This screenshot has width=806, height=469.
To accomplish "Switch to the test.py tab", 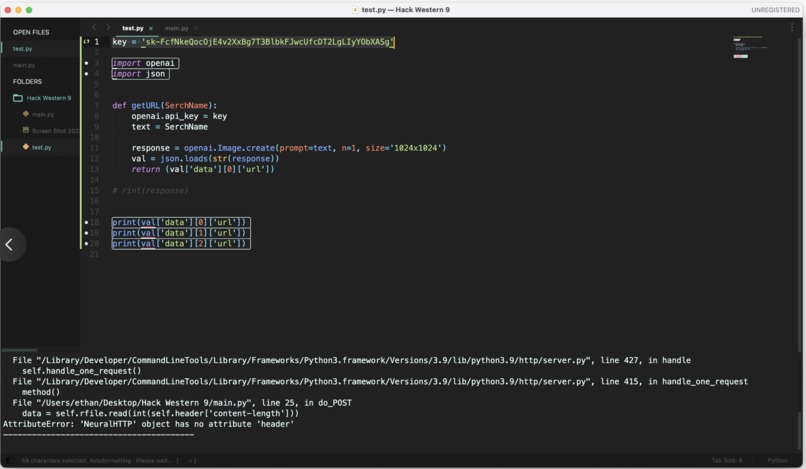I will (133, 28).
